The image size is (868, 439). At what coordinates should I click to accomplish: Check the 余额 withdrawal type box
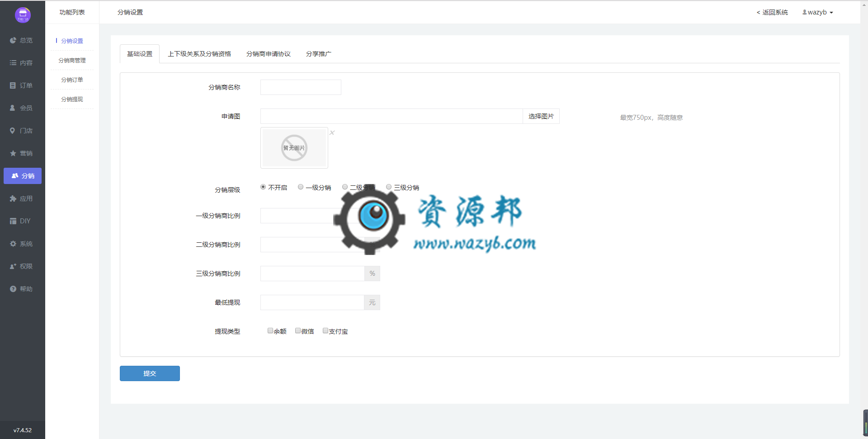(x=270, y=330)
